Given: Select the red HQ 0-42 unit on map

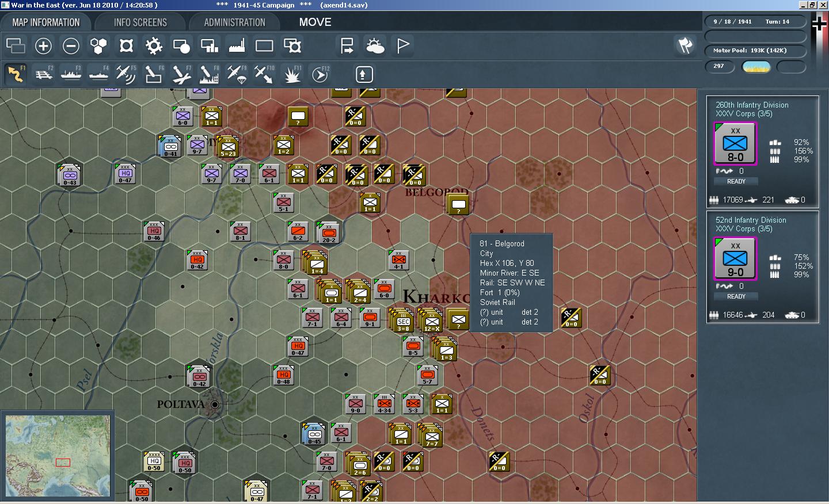Looking at the screenshot, I should (197, 260).
